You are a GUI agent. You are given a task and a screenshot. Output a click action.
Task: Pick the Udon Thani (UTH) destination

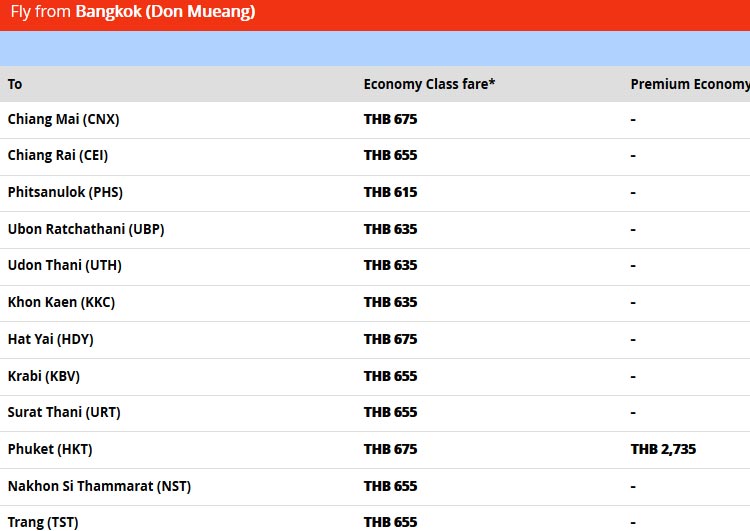pos(64,265)
